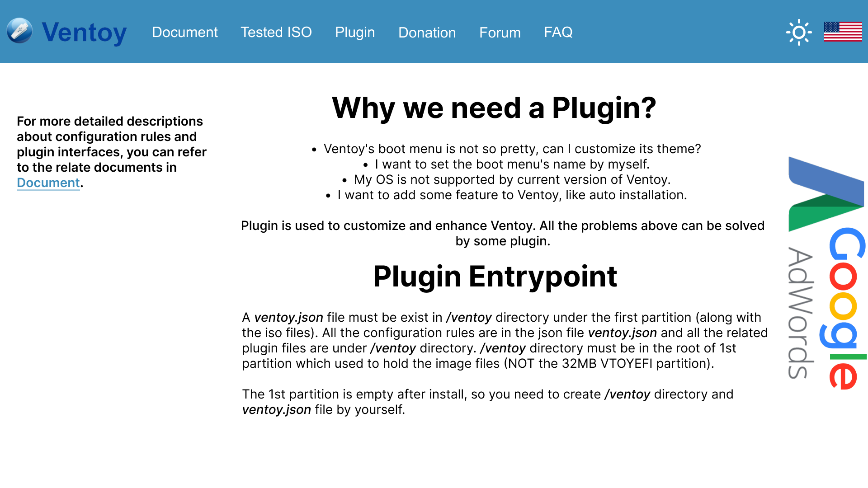
Task: Click sidebar text 'For more detailed descriptions'
Action: tap(112, 152)
